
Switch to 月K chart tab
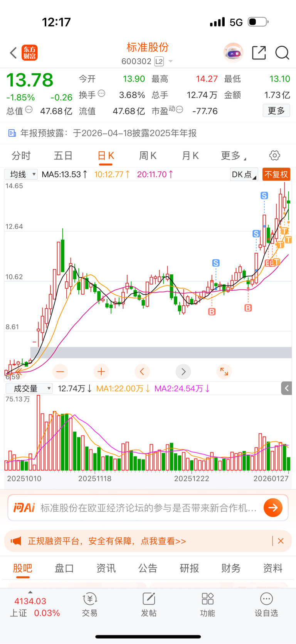tap(190, 156)
